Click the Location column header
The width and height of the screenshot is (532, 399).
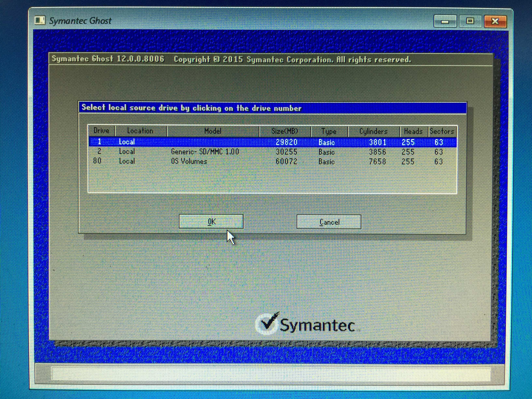[x=140, y=131]
